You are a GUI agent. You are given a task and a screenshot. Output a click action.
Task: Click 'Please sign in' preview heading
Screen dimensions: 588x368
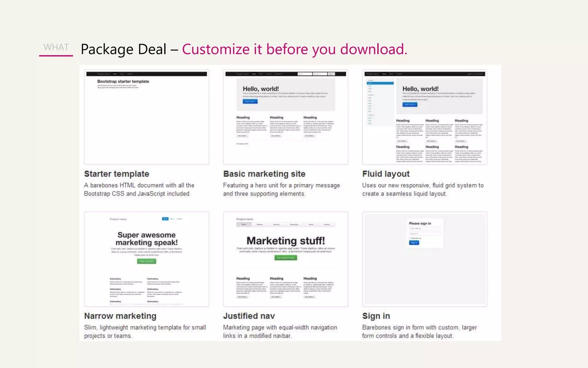pyautogui.click(x=420, y=223)
